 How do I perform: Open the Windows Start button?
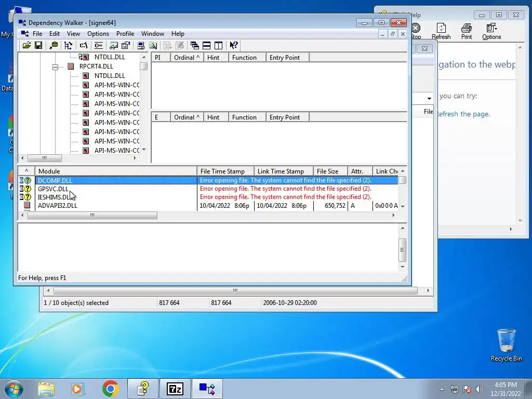click(x=14, y=389)
